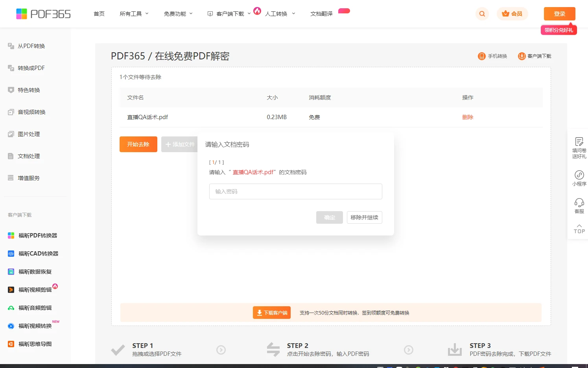588x368 pixels.
Task: Click 福昕视频转换 client download
Action: click(30, 326)
